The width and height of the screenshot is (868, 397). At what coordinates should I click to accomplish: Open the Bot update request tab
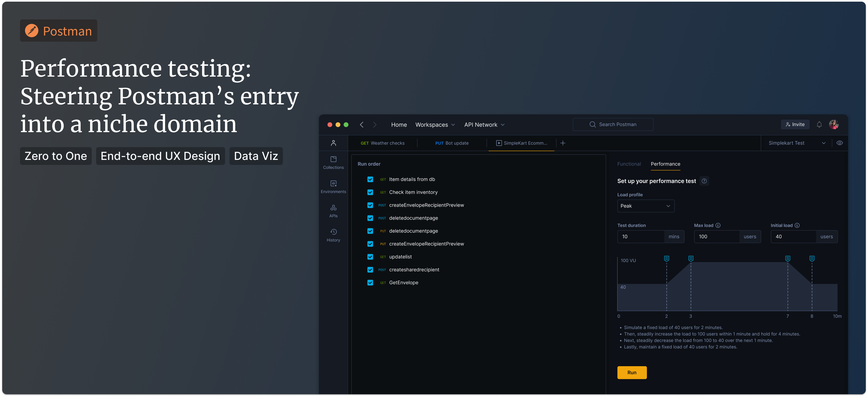(x=453, y=143)
